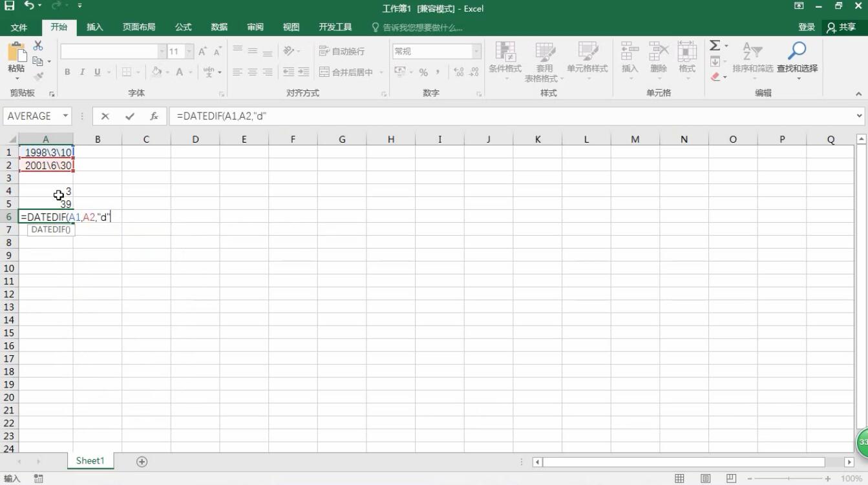868x485 pixels.
Task: Toggle Italic formatting
Action: coord(83,72)
